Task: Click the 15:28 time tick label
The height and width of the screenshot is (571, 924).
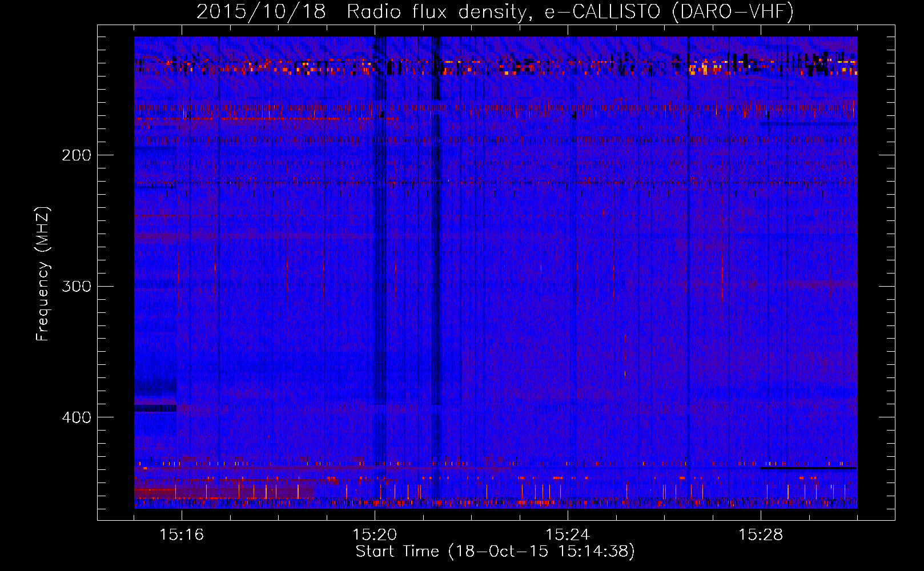Action: (761, 534)
